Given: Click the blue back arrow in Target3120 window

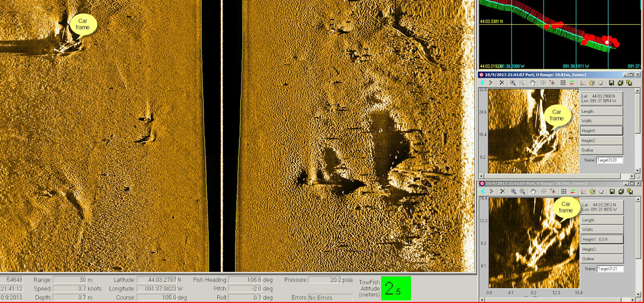Looking at the screenshot, I should pos(482,84).
